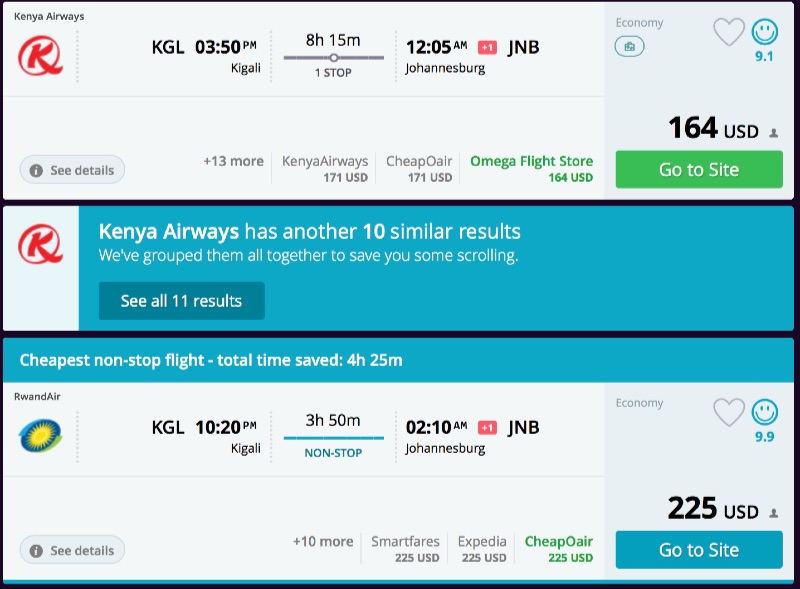Expand the +13 more booking options
The height and width of the screenshot is (589, 800).
[233, 161]
